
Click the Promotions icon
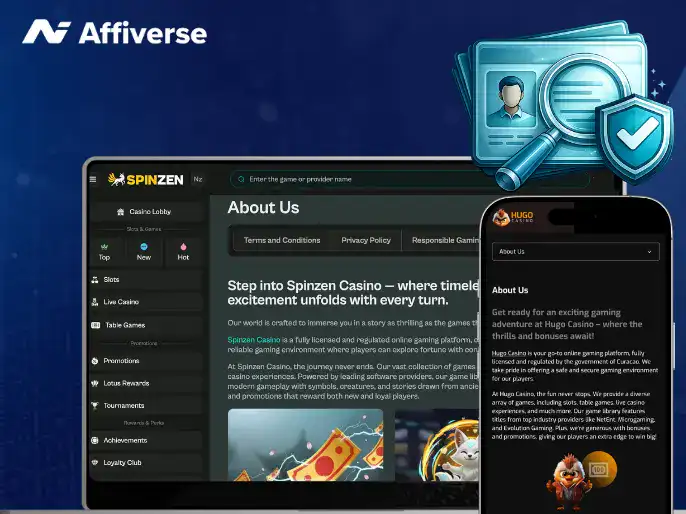(94, 361)
